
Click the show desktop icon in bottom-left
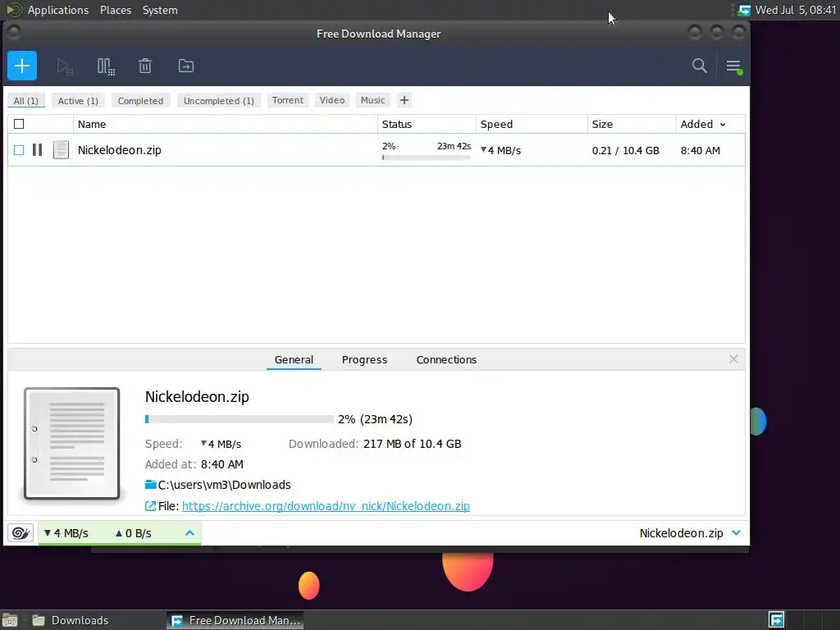click(10, 620)
